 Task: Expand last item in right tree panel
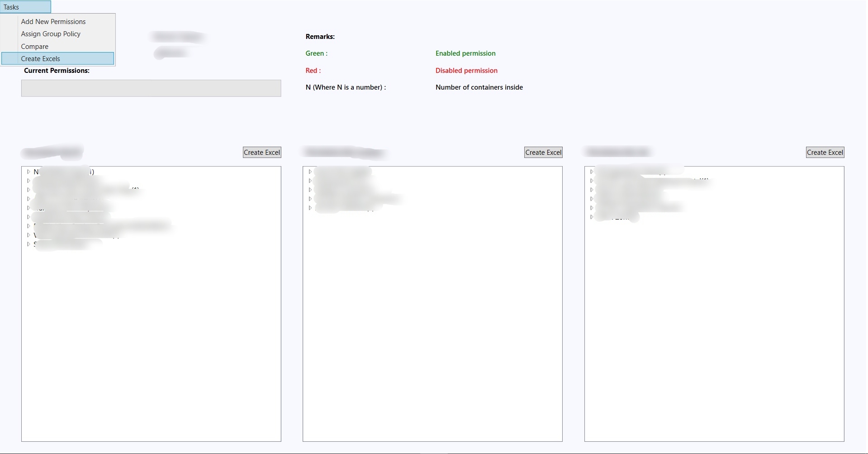click(x=592, y=217)
